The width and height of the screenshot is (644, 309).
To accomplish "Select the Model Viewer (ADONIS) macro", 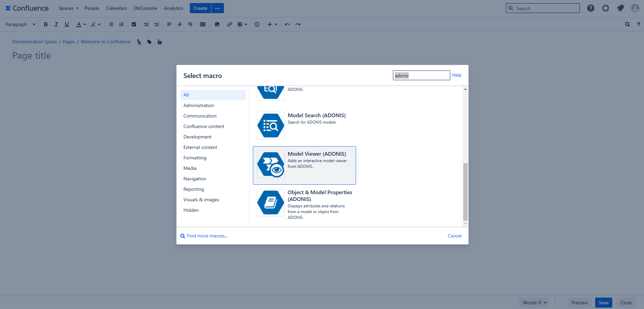I will coord(304,165).
